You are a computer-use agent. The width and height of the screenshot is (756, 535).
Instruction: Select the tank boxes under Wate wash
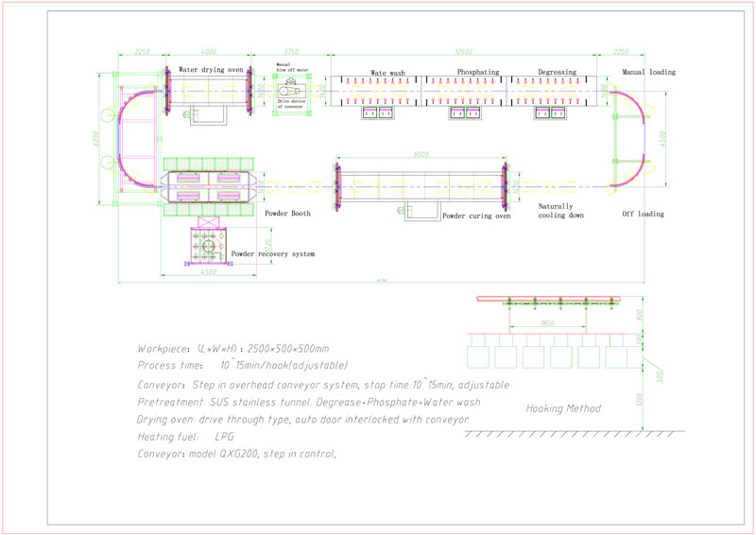tap(375, 113)
